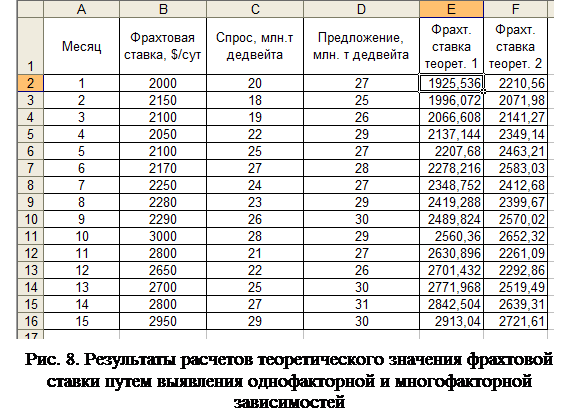This screenshot has width=580, height=419.
Task: Click the 'Месяц' header cell
Action: coord(81,46)
